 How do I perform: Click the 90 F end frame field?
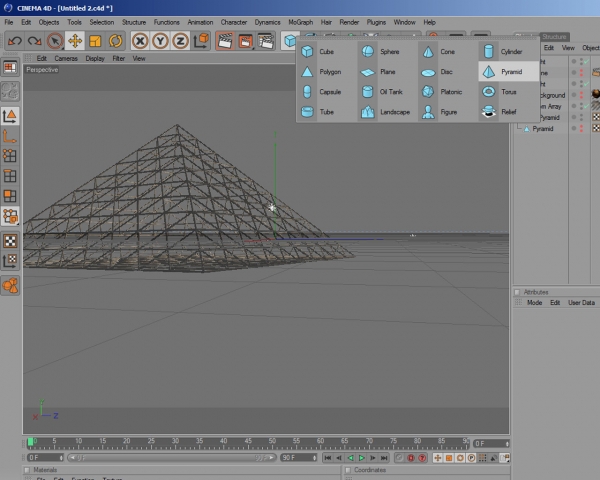coord(299,458)
